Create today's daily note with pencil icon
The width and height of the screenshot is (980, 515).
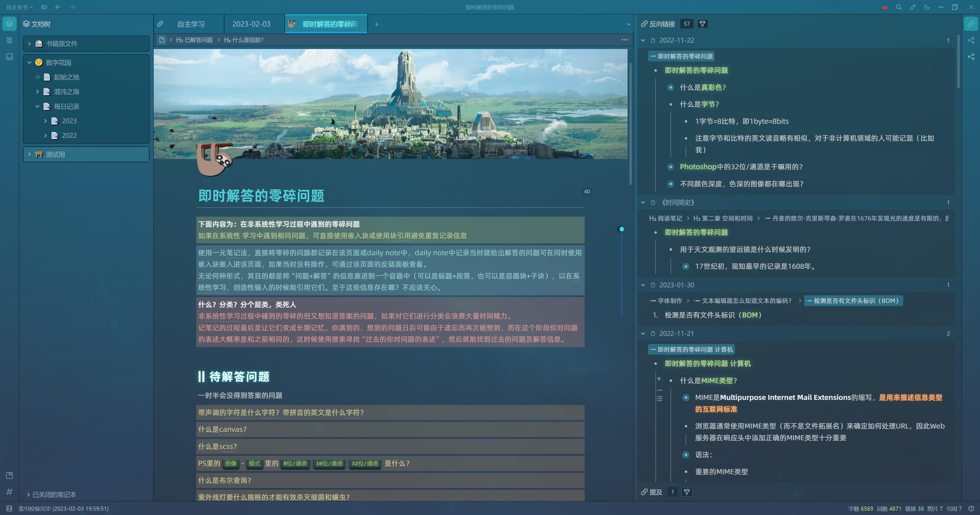(x=913, y=7)
